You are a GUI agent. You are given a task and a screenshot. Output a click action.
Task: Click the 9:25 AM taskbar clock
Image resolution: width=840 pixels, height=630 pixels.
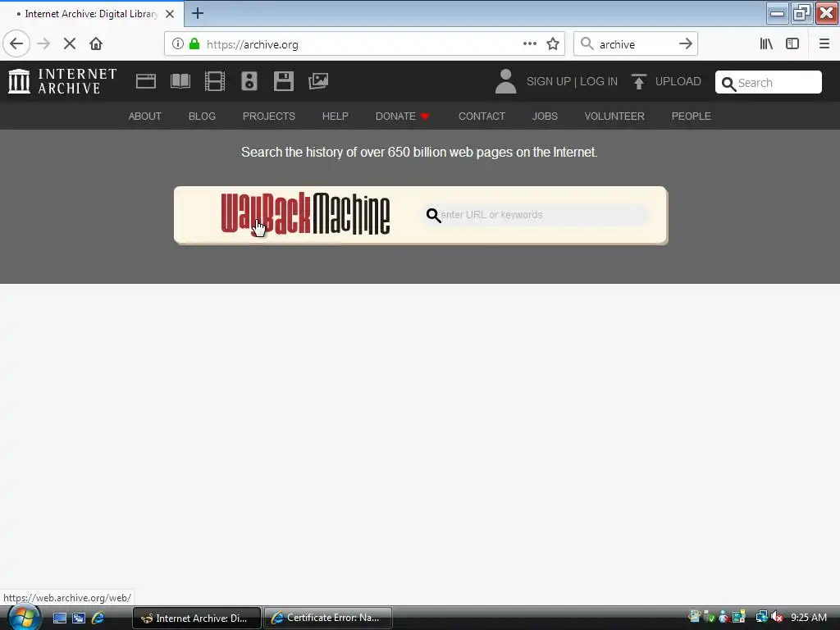click(x=809, y=617)
